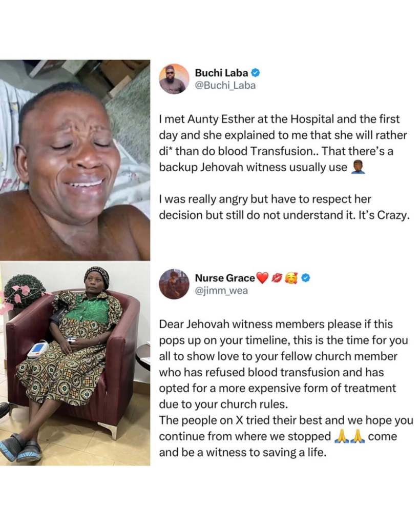Open the @Buchi_Laba handle link
The height and width of the screenshot is (525, 420).
[225, 86]
